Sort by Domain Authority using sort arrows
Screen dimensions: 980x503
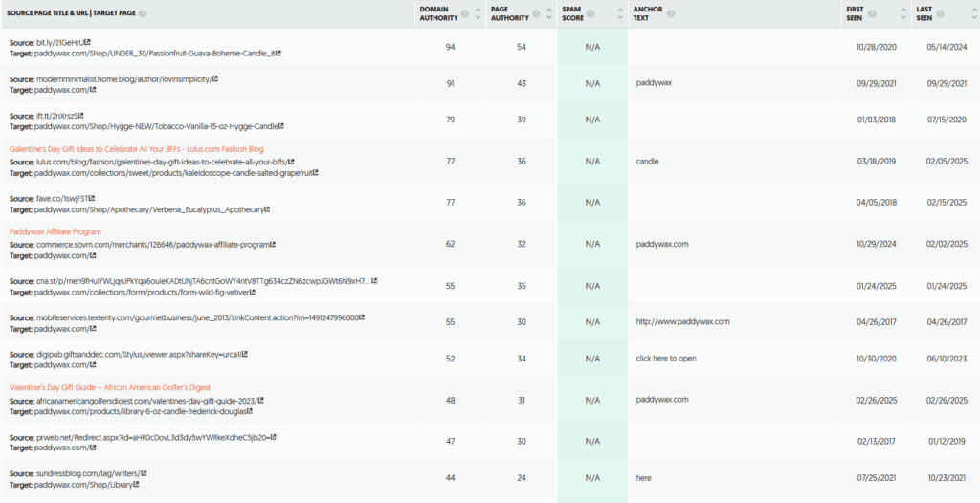click(479, 13)
